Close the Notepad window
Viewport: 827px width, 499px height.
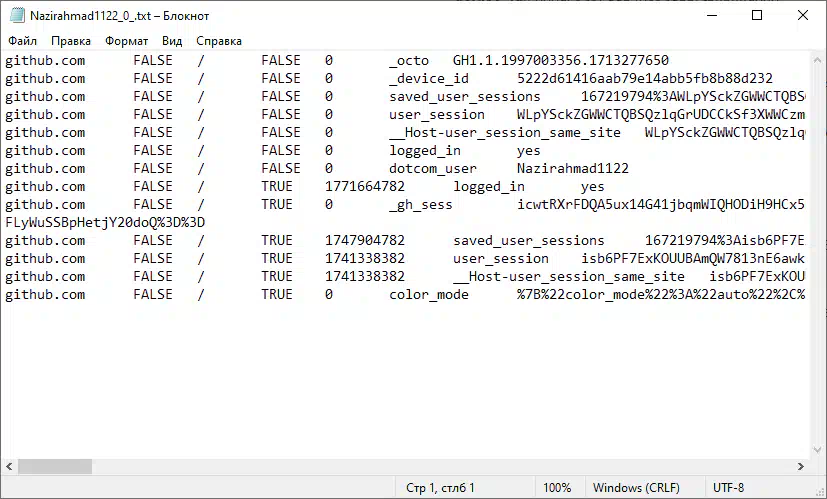[x=803, y=16]
